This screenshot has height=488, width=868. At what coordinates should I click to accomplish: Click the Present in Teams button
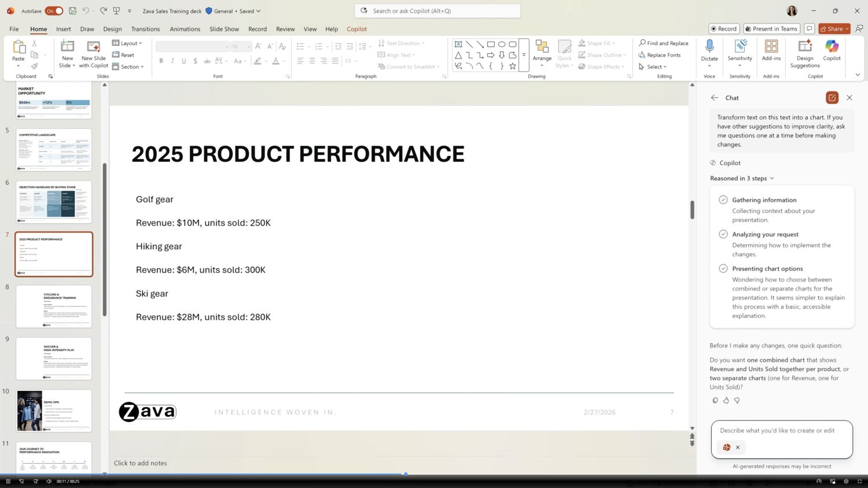click(x=771, y=29)
